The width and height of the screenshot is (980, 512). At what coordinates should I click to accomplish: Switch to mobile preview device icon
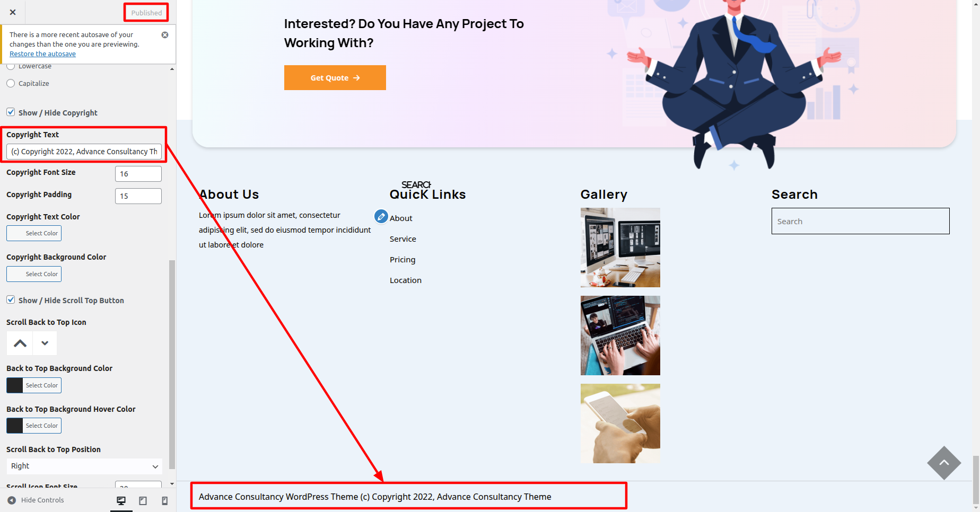tap(164, 500)
